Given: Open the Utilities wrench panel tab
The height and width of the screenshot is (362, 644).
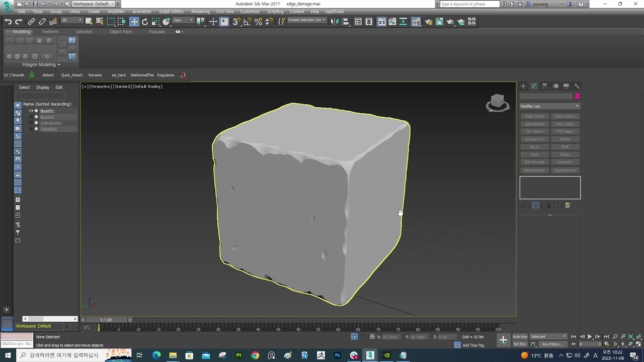Looking at the screenshot, I should tap(577, 86).
